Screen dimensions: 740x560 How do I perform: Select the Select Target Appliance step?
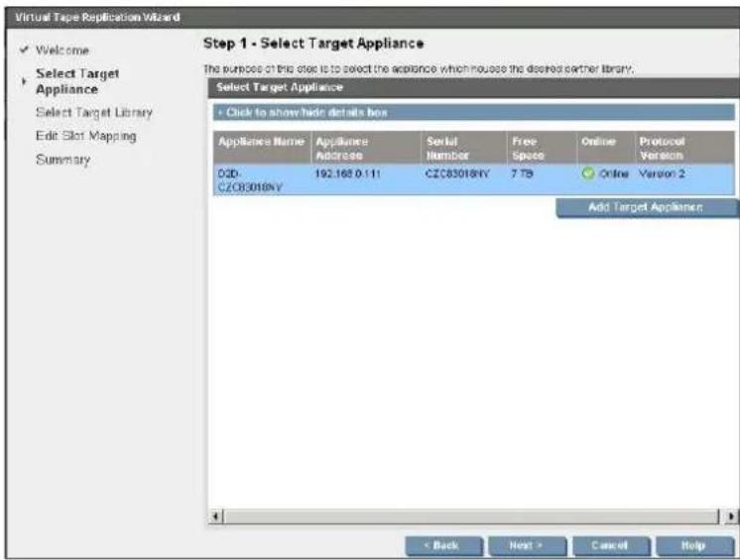coord(77,81)
